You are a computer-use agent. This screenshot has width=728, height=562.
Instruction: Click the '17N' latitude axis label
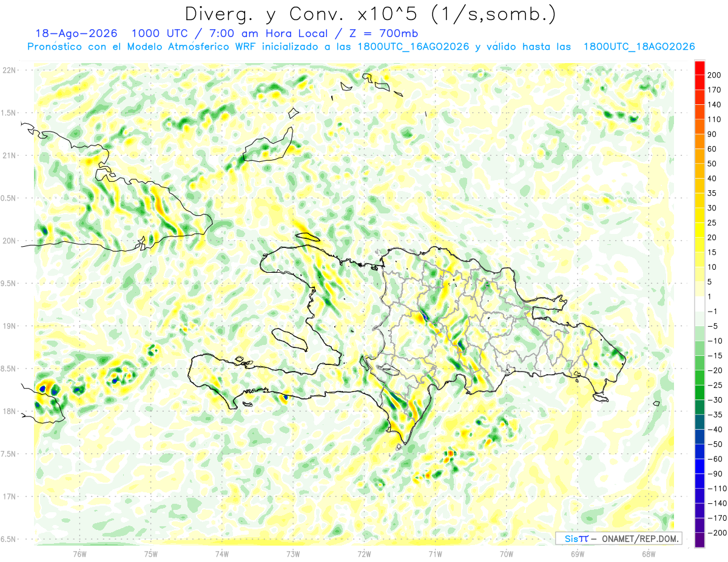[8, 497]
